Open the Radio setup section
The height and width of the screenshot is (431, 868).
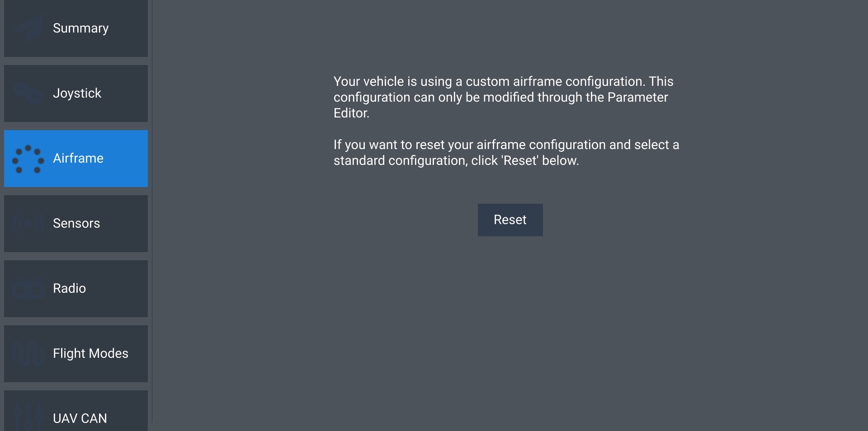point(69,289)
